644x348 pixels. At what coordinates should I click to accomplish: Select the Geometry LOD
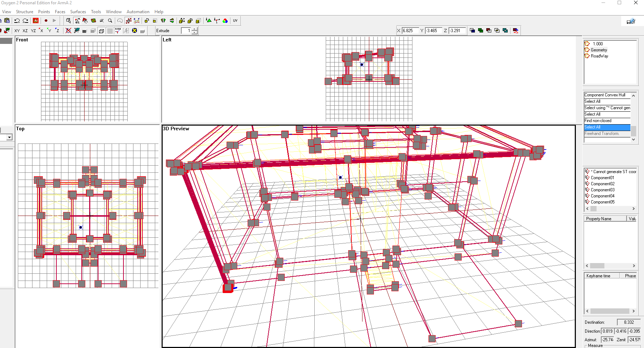[x=599, y=50]
